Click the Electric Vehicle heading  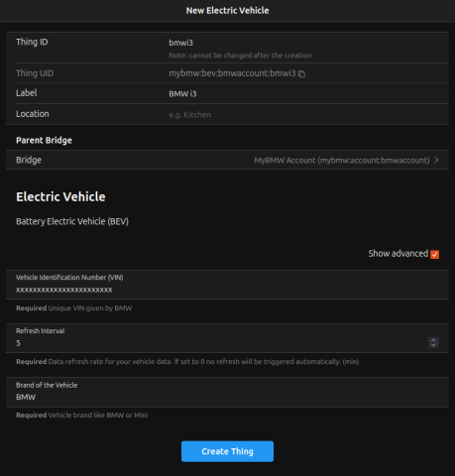[60, 196]
